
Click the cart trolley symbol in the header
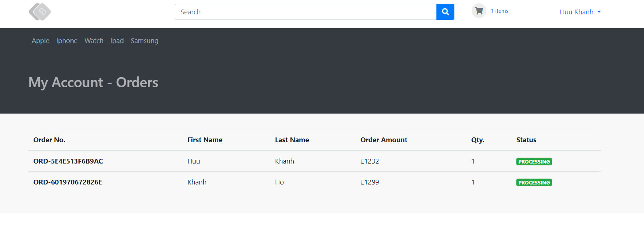tap(479, 11)
